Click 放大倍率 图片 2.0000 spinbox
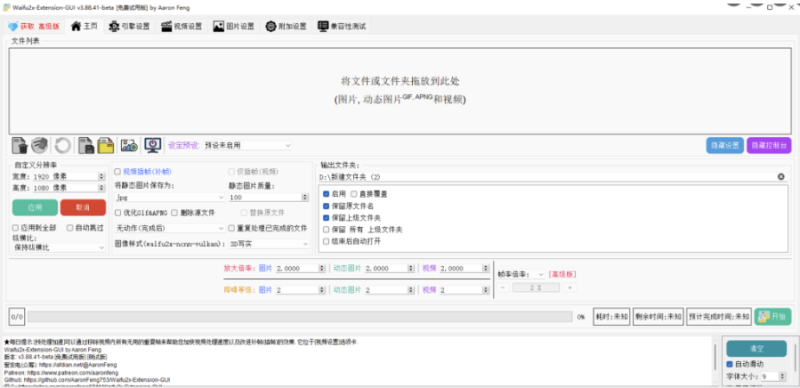The image size is (800, 388). tap(300, 268)
